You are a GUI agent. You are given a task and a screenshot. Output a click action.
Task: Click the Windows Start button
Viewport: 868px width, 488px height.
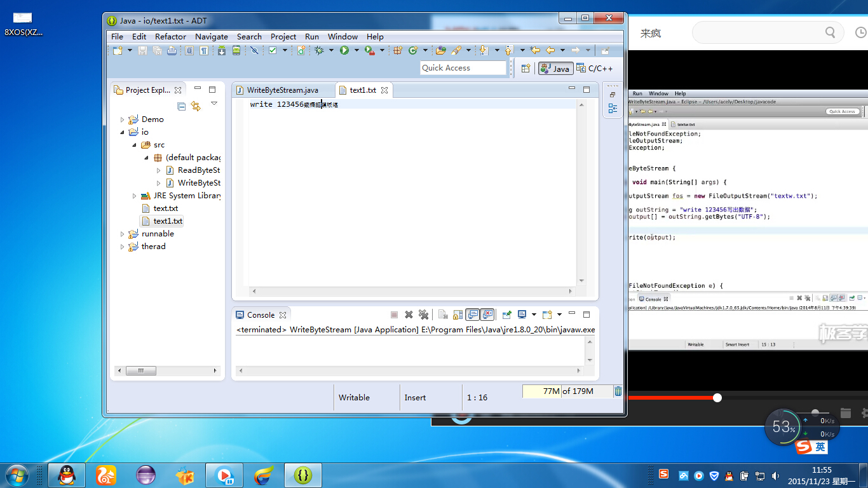tap(16, 475)
